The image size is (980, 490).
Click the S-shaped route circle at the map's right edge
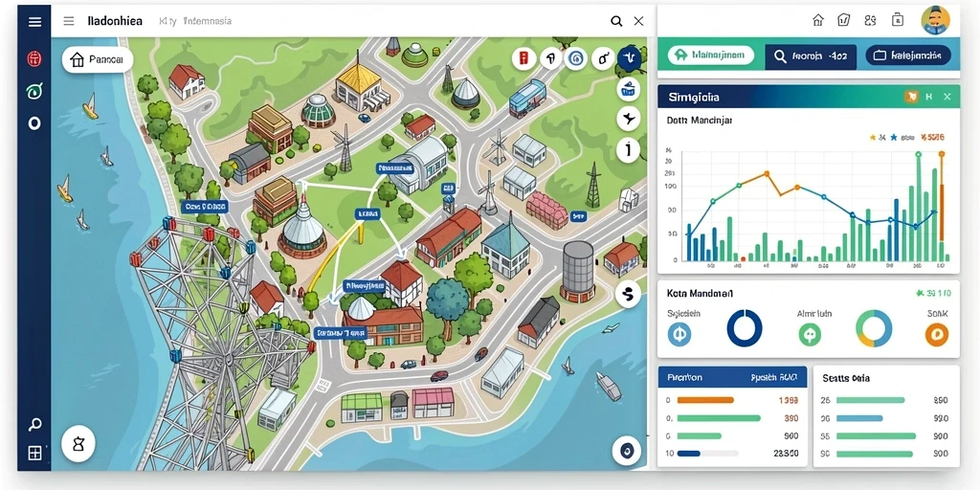click(x=628, y=293)
